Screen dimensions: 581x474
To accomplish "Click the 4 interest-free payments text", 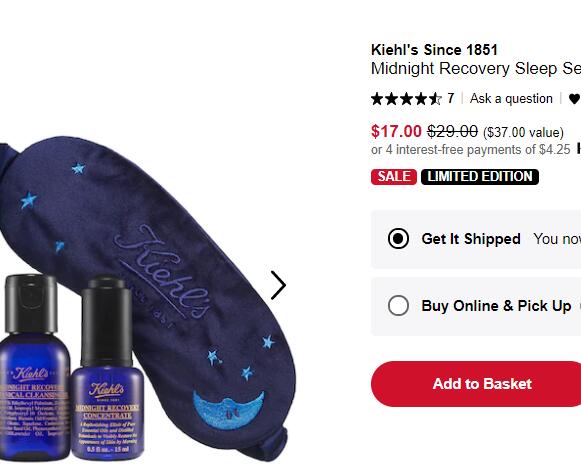I will click(x=470, y=149).
